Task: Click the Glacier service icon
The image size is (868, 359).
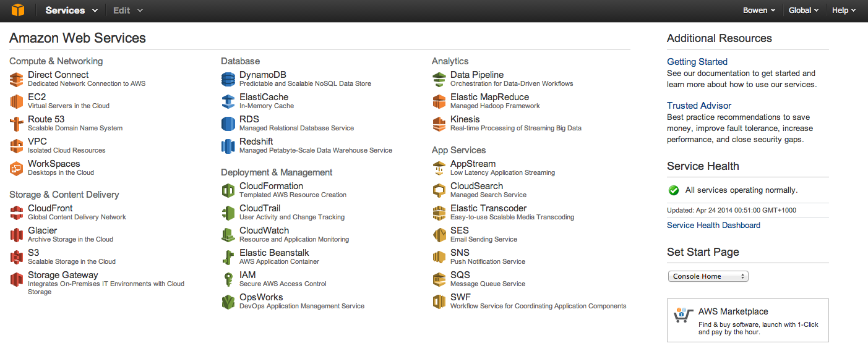Action: tap(17, 235)
